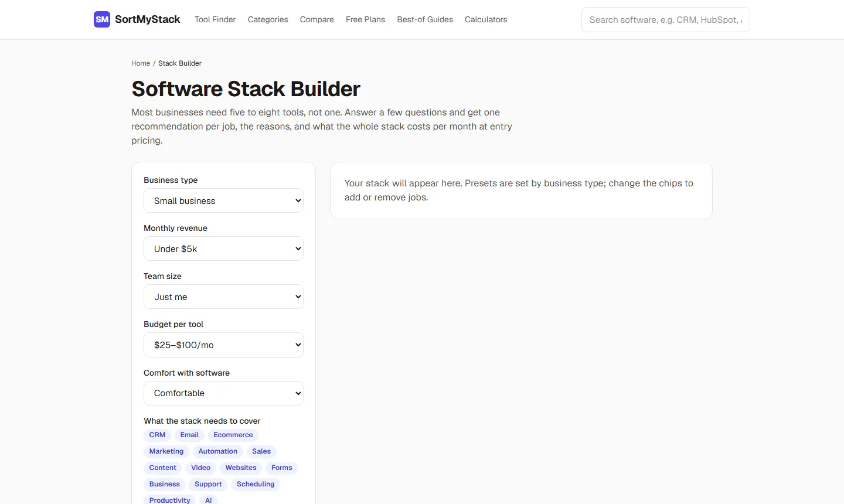Toggle the CRM chip

[x=157, y=435]
